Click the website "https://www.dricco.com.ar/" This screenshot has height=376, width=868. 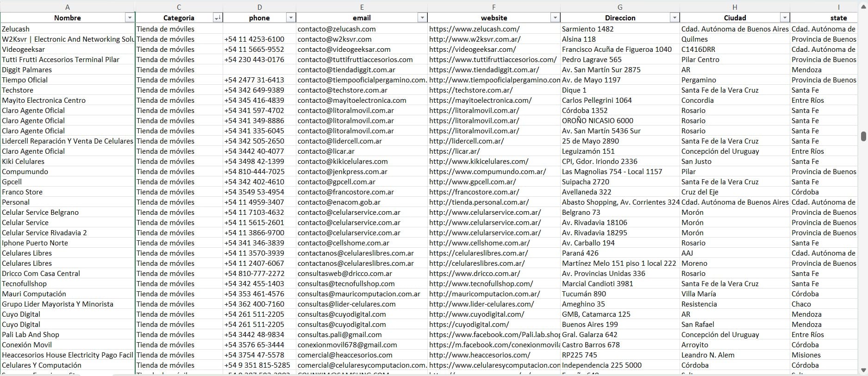point(494,273)
